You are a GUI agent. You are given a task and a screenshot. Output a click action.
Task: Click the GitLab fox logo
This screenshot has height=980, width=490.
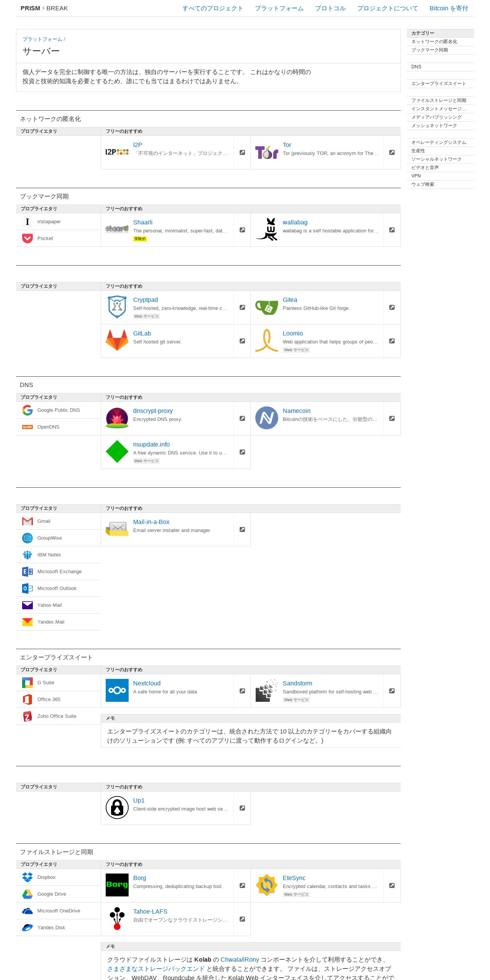pyautogui.click(x=117, y=340)
